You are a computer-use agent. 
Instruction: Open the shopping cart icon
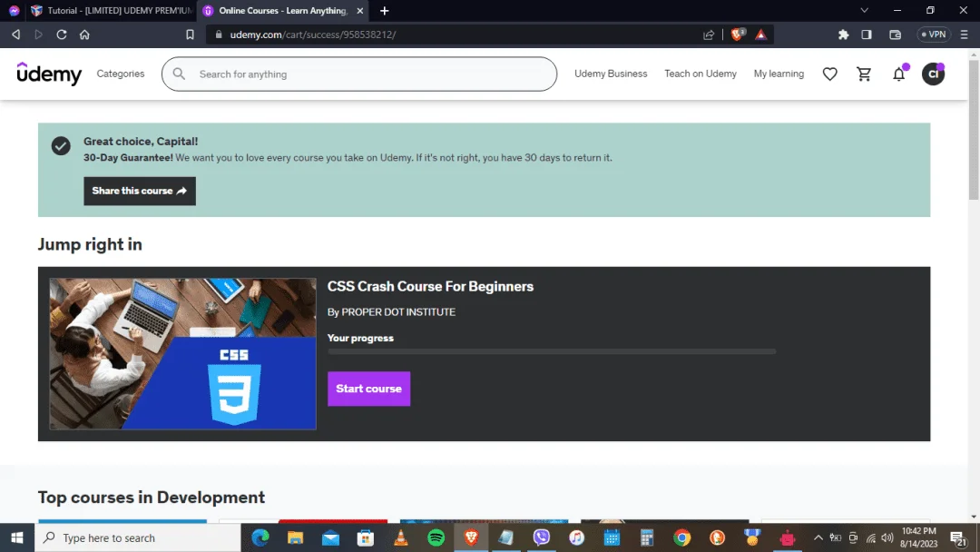coord(864,74)
